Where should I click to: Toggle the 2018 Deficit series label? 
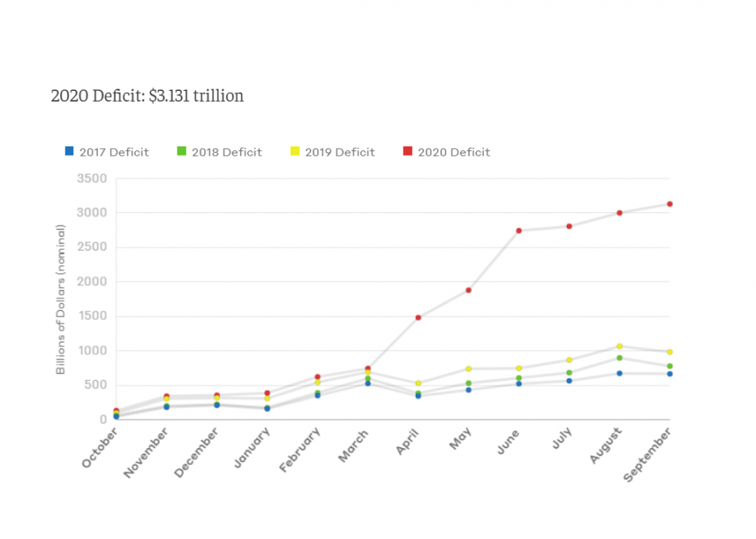(227, 153)
